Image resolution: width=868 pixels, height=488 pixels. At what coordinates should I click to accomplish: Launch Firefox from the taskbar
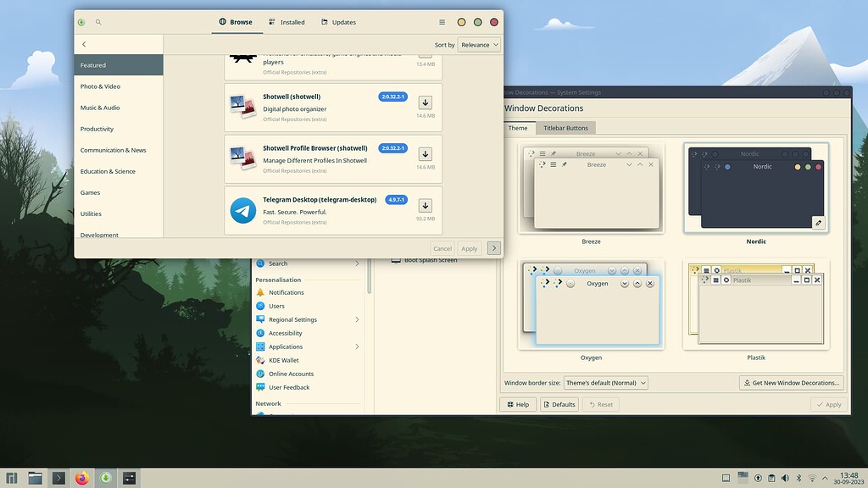[x=82, y=477]
